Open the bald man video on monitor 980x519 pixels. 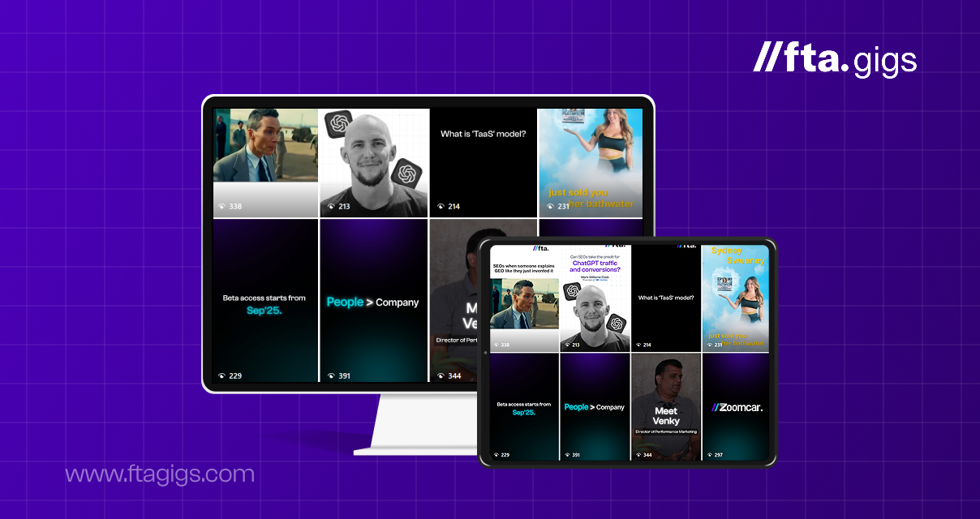tap(373, 163)
